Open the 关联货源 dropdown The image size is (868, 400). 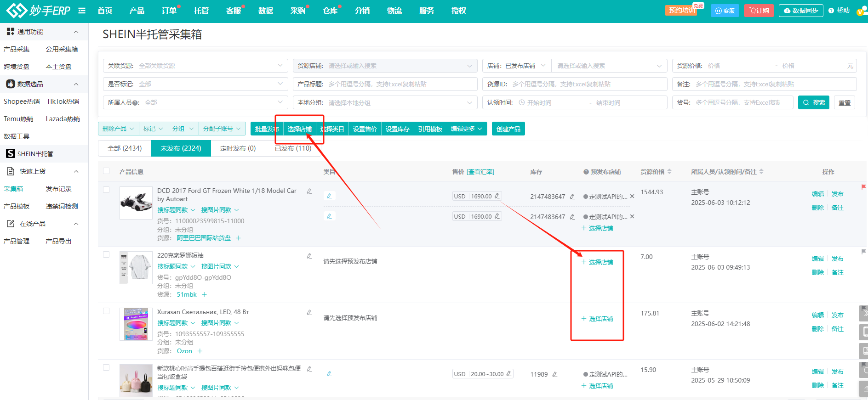click(195, 66)
